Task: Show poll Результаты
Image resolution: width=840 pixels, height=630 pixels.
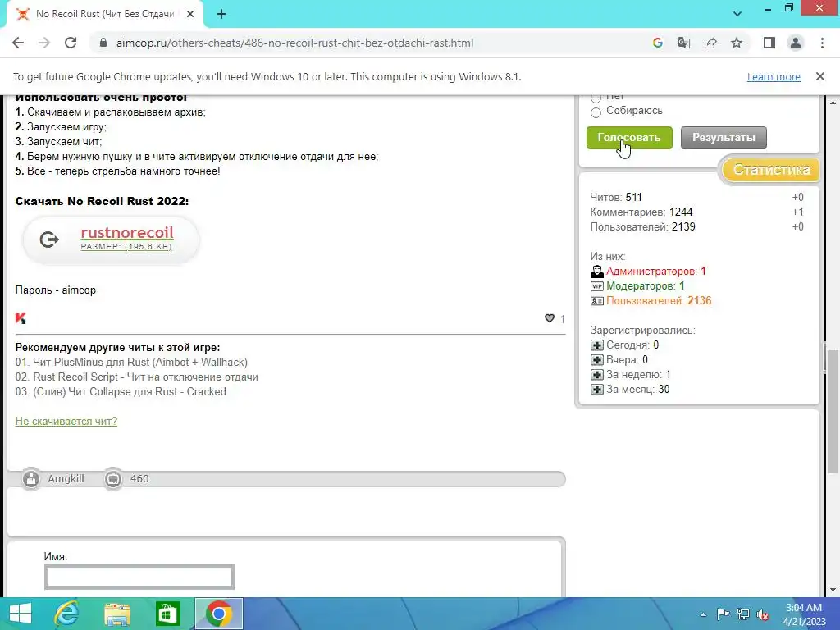Action: coord(724,138)
